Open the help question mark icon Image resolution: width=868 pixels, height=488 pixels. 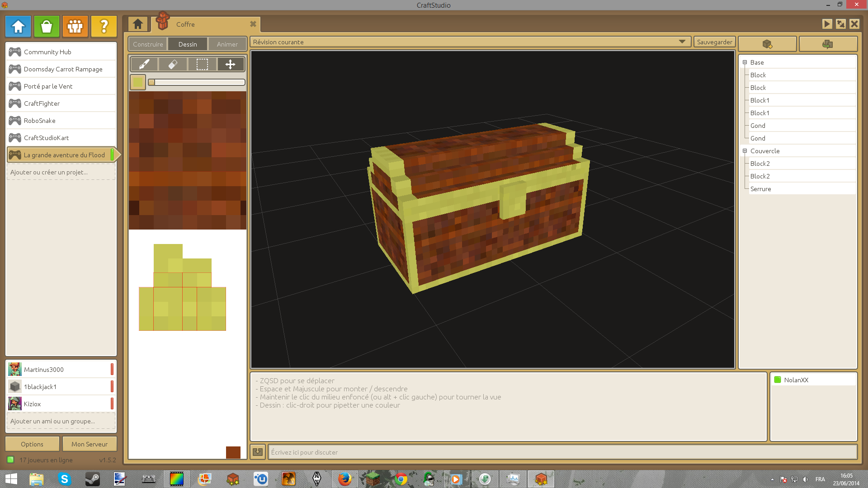pos(104,27)
